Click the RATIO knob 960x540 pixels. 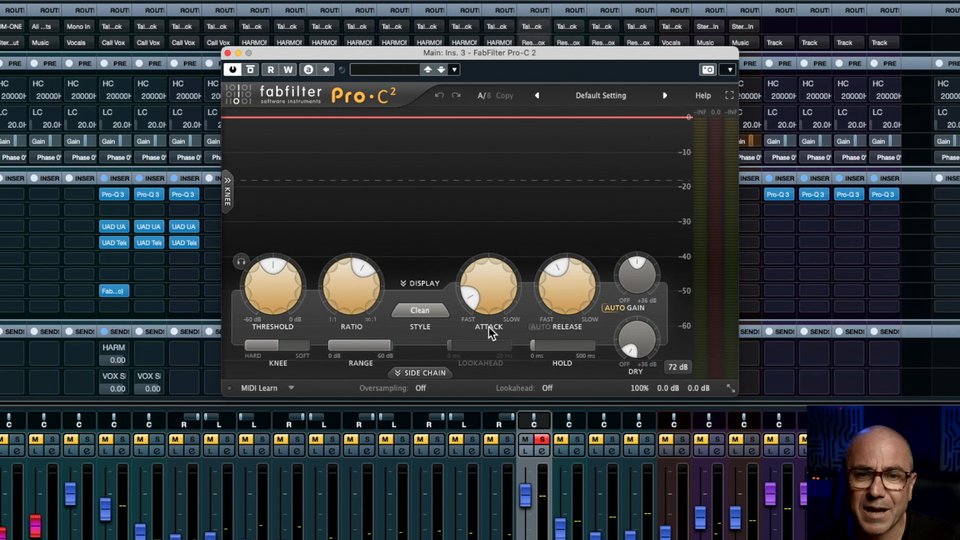(x=351, y=287)
